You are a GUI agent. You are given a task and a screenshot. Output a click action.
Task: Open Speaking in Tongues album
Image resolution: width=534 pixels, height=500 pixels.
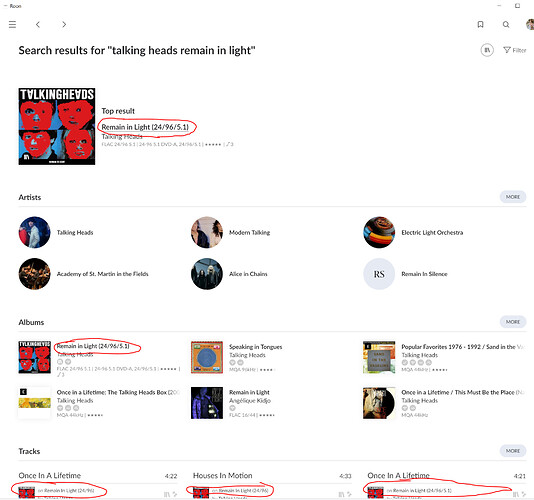coord(255,347)
